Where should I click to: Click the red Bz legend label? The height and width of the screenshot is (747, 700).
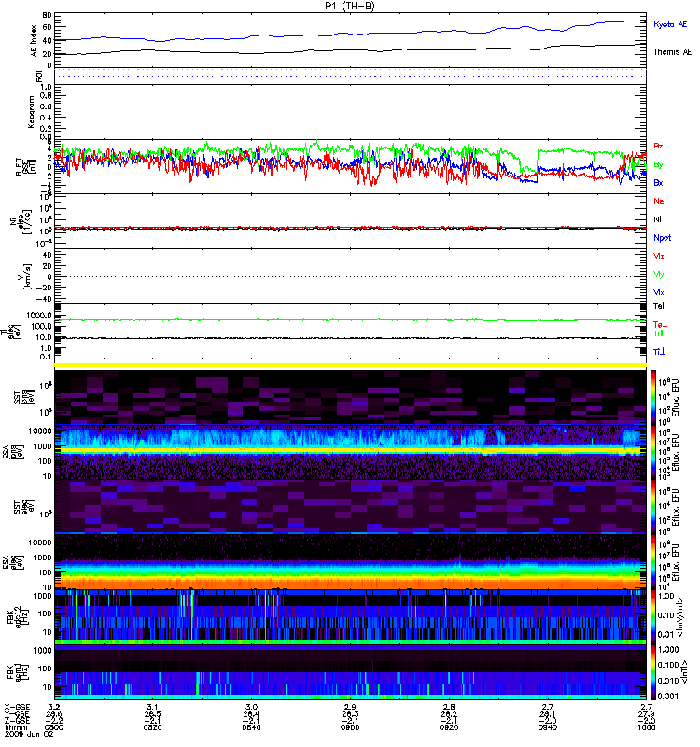(x=658, y=146)
